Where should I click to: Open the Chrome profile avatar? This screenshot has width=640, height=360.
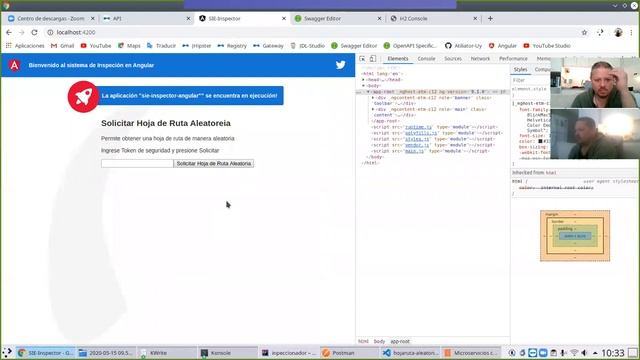point(618,32)
